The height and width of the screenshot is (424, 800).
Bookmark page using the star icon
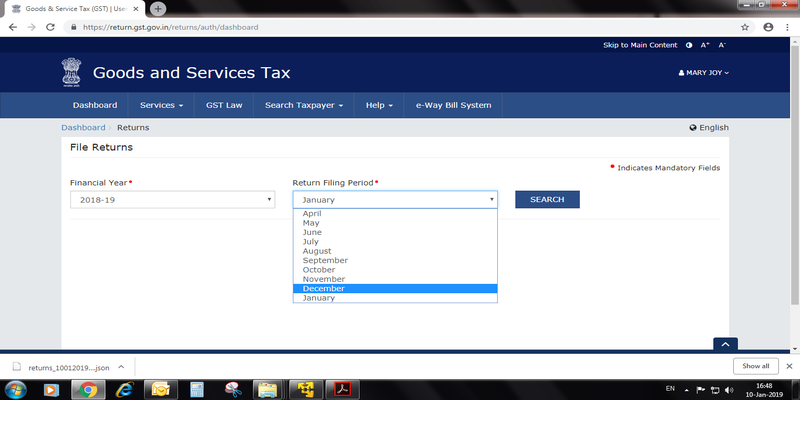click(x=745, y=27)
